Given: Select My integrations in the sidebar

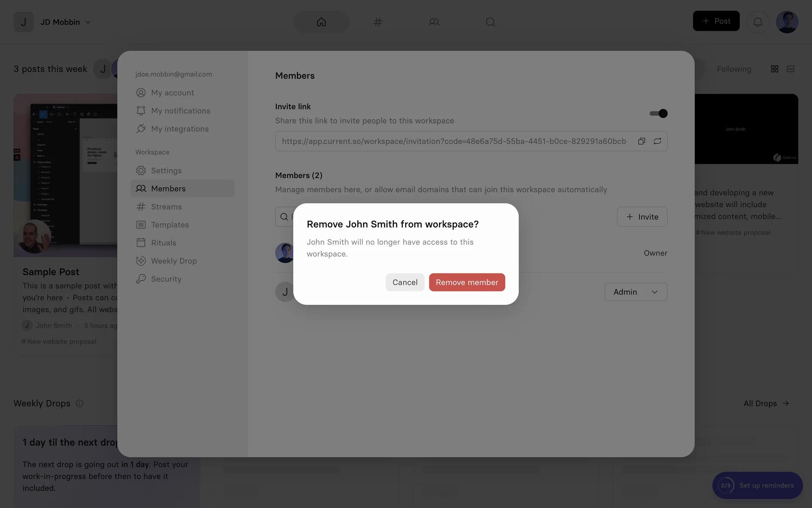Looking at the screenshot, I should (179, 129).
